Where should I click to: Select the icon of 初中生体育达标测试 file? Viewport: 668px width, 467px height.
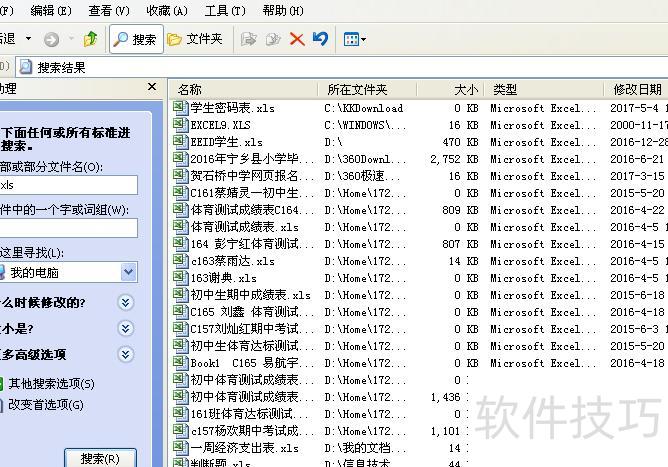[x=181, y=346]
